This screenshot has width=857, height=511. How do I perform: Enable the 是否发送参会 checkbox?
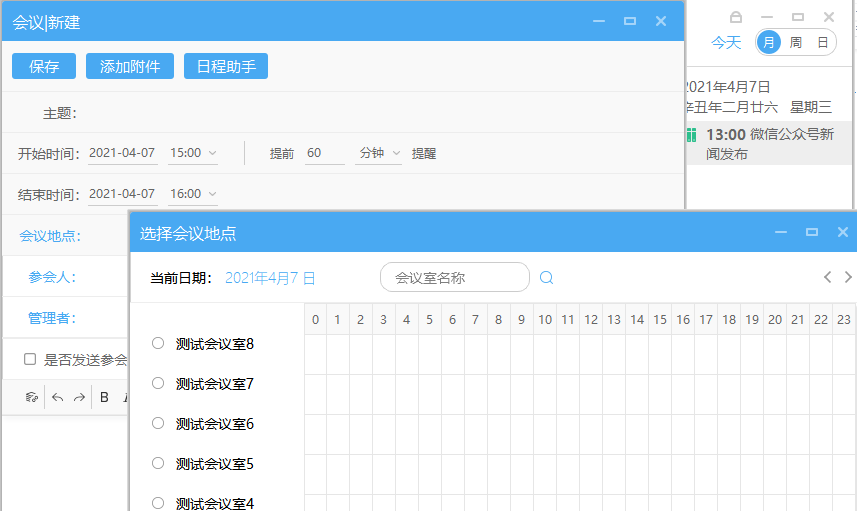(x=30, y=359)
